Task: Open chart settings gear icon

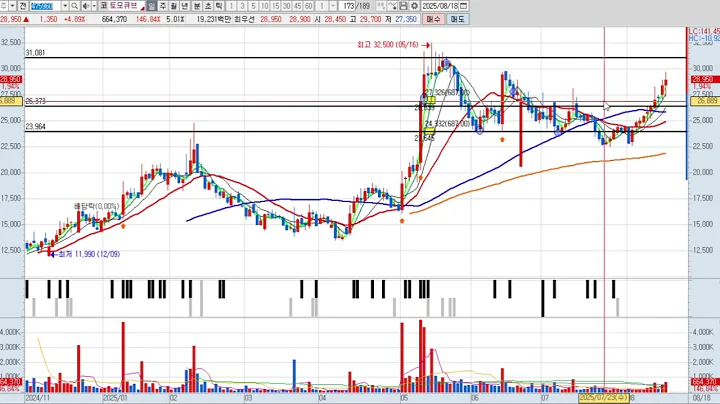Action: (x=414, y=6)
